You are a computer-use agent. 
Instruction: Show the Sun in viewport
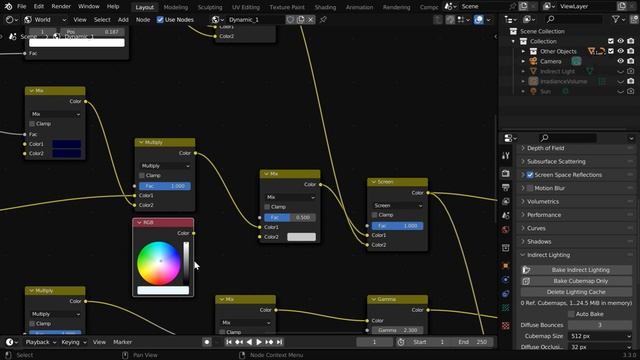(x=620, y=91)
